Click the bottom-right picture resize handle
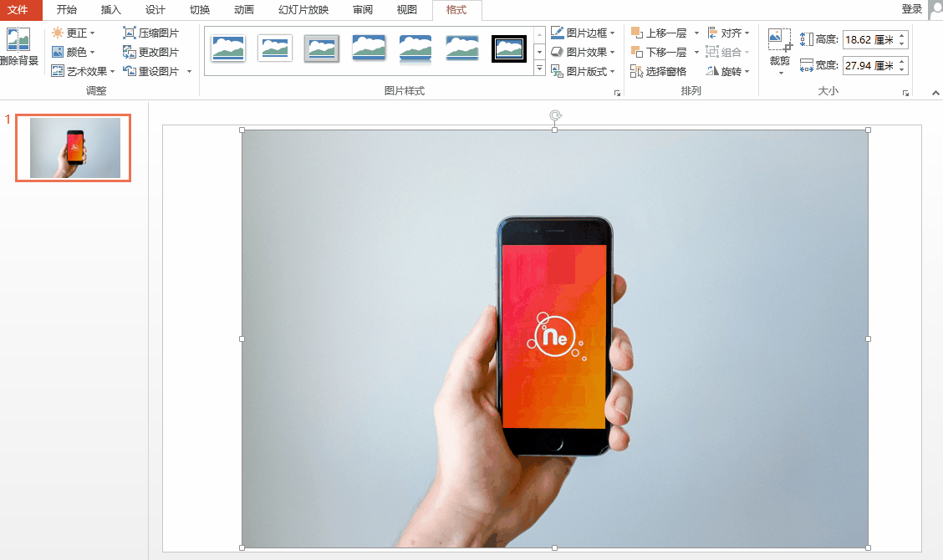 [x=868, y=547]
